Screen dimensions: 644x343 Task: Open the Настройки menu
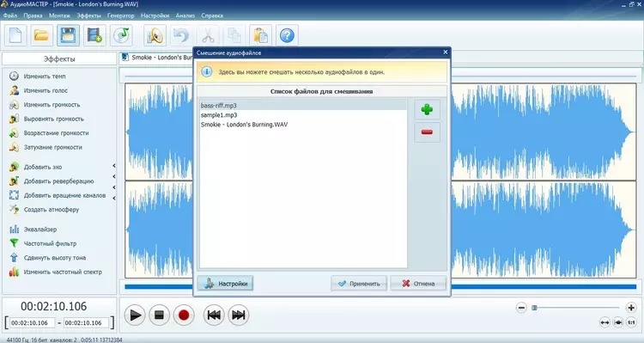(x=155, y=15)
